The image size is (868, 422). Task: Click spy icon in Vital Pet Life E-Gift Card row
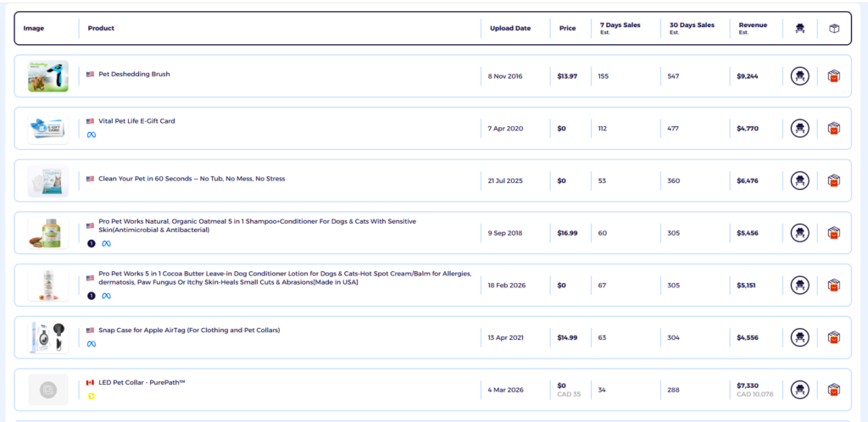(x=799, y=128)
